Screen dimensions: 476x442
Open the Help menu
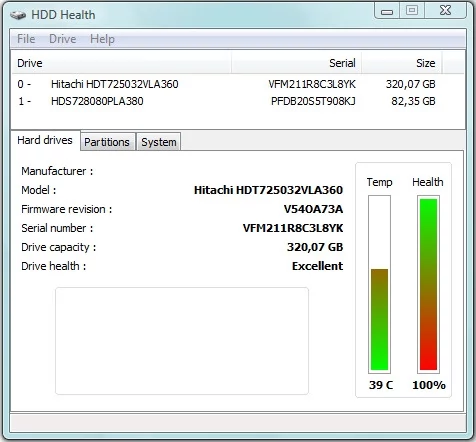[102, 39]
